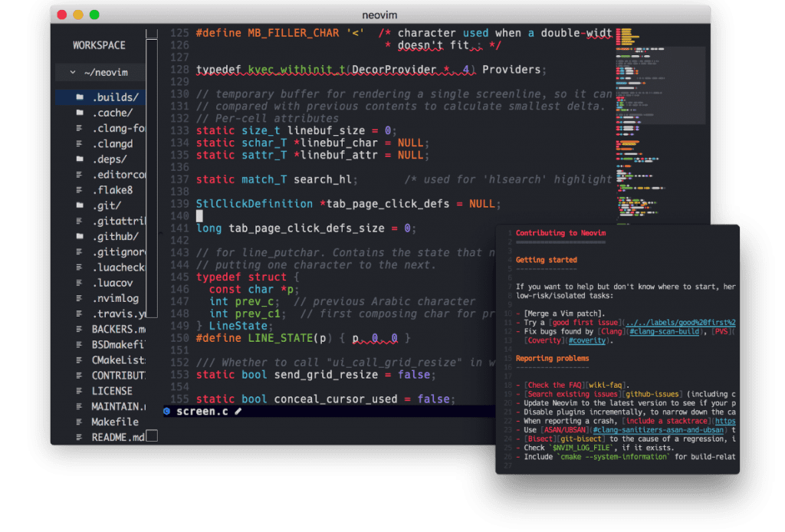Click the file icon beside README.md
This screenshot has width=785, height=532.
79,438
